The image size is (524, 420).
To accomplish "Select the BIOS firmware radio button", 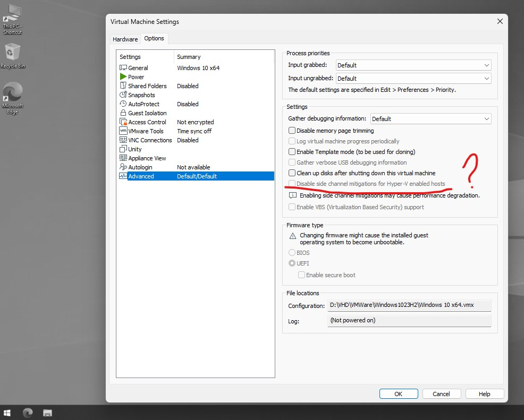I will (x=292, y=253).
